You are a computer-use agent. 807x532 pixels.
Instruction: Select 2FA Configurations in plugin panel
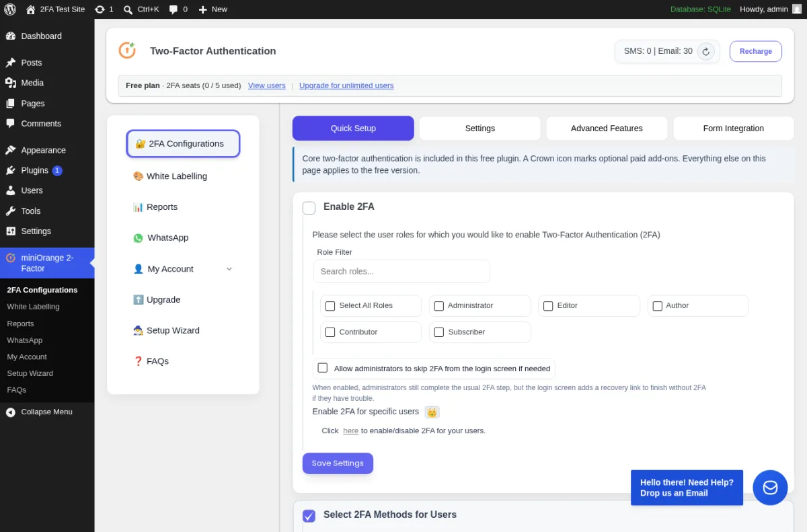[183, 144]
